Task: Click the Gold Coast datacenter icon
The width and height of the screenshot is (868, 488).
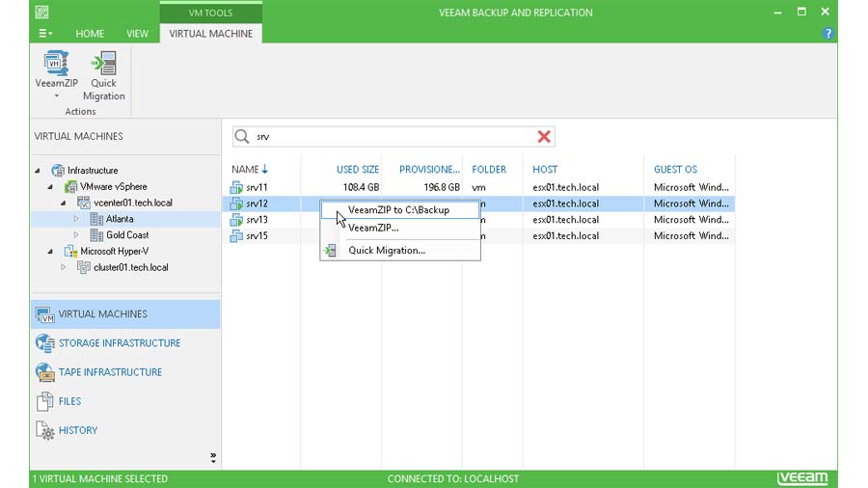Action: click(96, 235)
